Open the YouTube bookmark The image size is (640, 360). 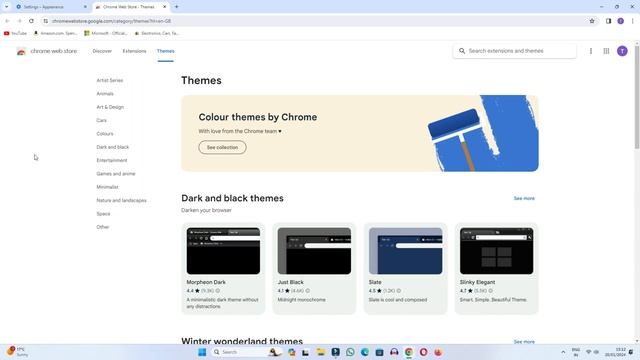(16, 33)
